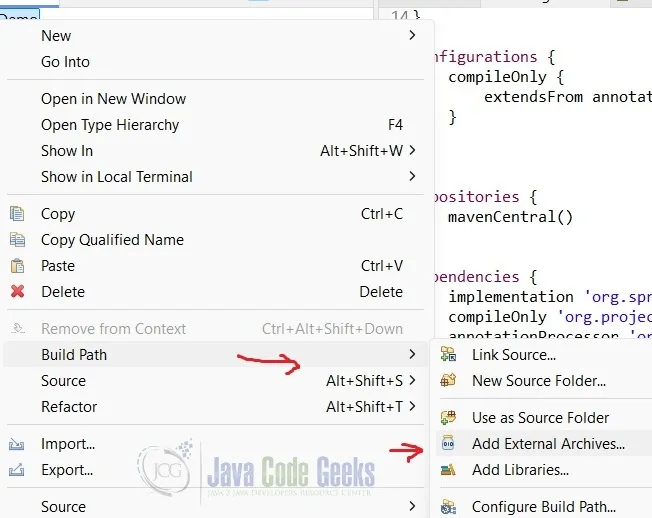Click the Configure Build Path icon

448,507
